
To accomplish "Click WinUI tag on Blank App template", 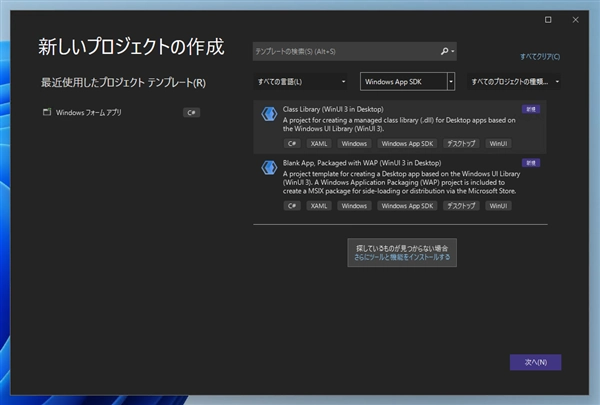I will [498, 206].
